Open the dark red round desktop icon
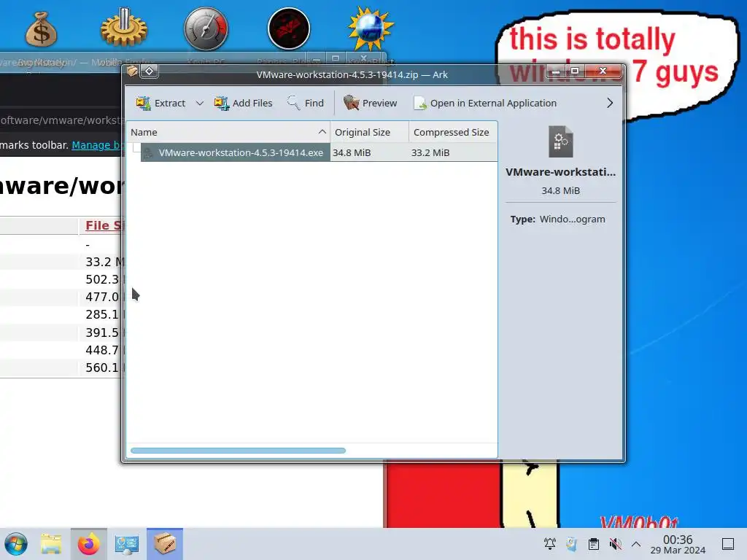This screenshot has height=560, width=747. tap(289, 28)
